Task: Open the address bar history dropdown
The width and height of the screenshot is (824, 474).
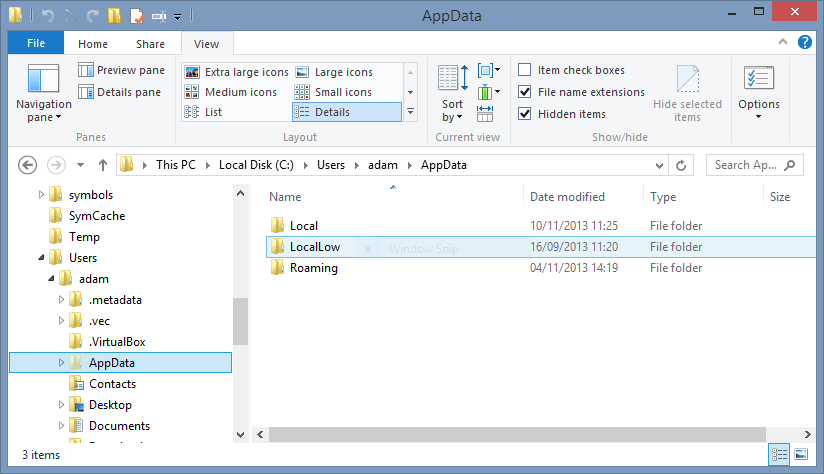Action: pos(659,166)
